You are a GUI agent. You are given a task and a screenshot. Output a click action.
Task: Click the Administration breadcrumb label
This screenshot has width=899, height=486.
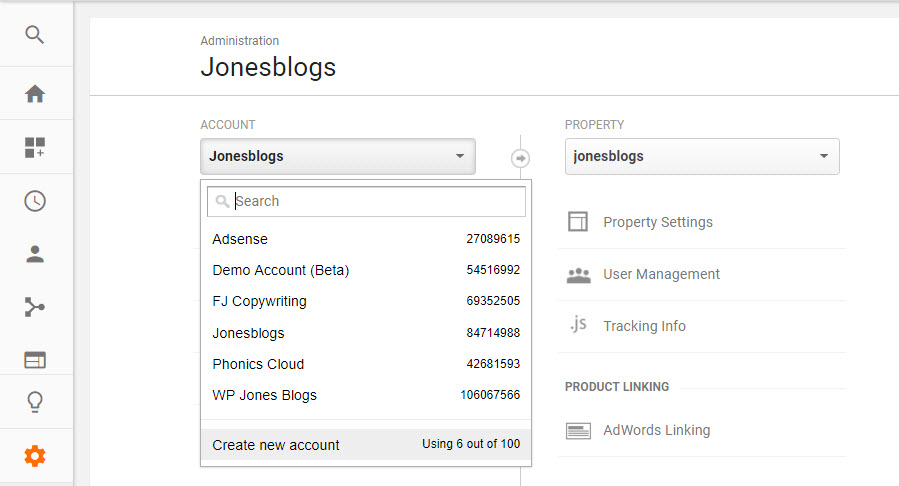tap(240, 41)
